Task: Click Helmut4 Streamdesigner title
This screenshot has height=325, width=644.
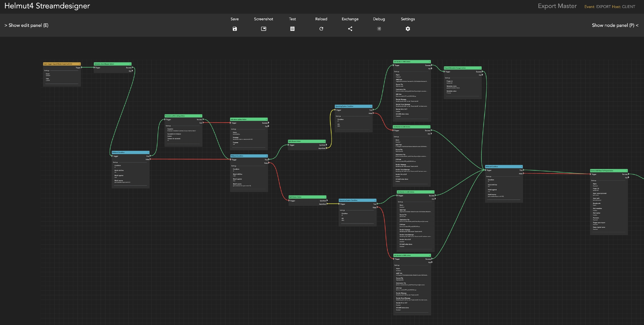Action: (x=47, y=6)
